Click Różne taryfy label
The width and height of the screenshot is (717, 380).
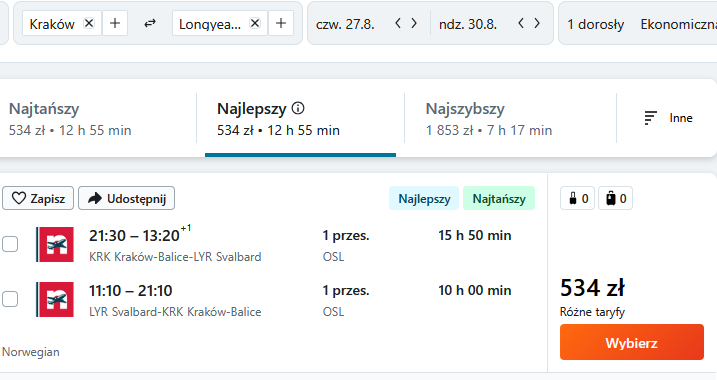coord(592,312)
